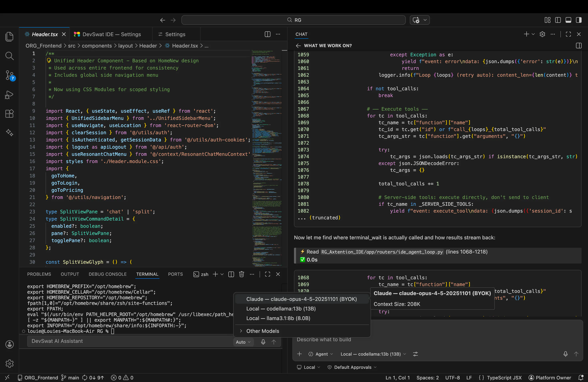
Task: Go forward with the right arrow navigation
Action: (173, 20)
